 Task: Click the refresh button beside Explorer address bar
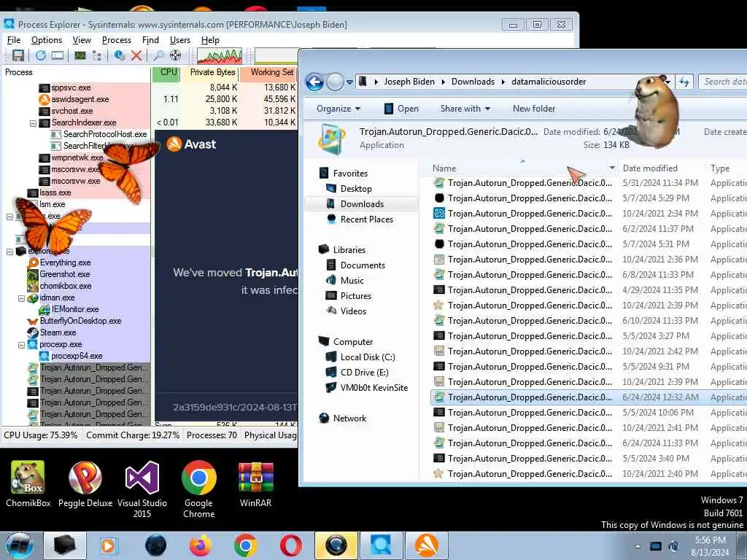click(x=684, y=82)
